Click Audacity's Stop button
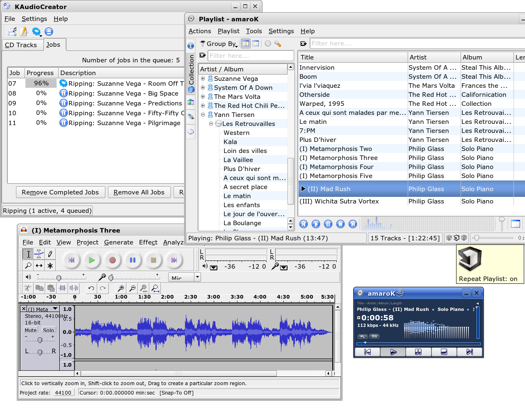Screen dimensions: 525x420 tap(153, 260)
